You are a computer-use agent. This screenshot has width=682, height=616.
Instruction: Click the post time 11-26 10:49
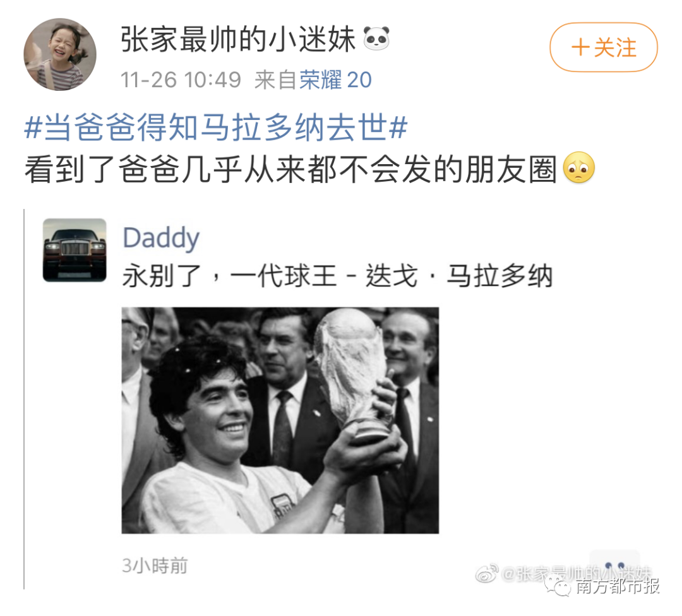coord(181,80)
